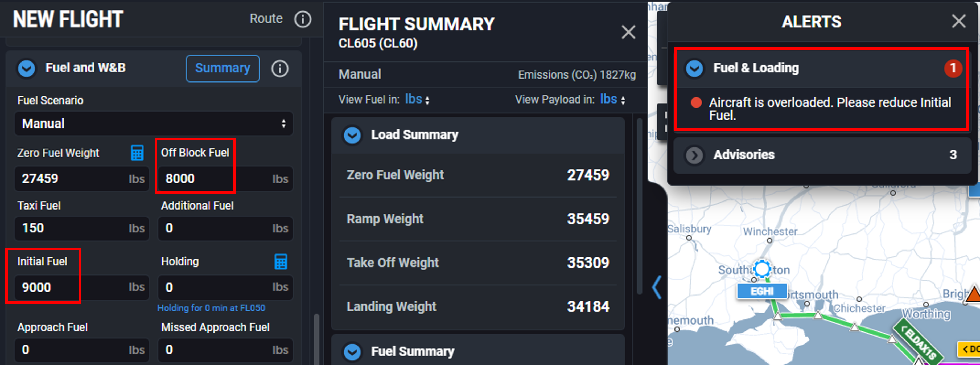This screenshot has height=365, width=980.
Task: Click the Fuel and W&B info icon
Action: pyautogui.click(x=280, y=68)
